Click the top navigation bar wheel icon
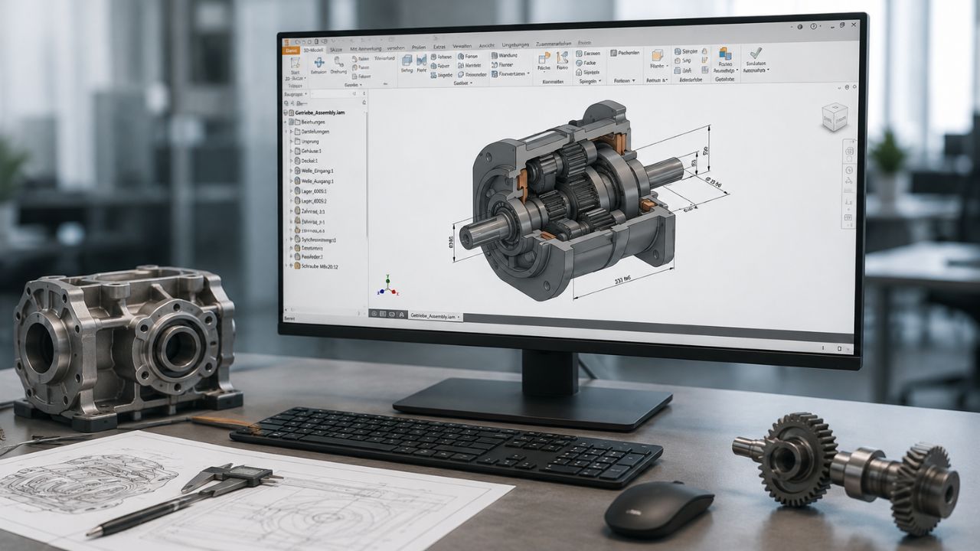Viewport: 980px width, 551px height. (849, 152)
